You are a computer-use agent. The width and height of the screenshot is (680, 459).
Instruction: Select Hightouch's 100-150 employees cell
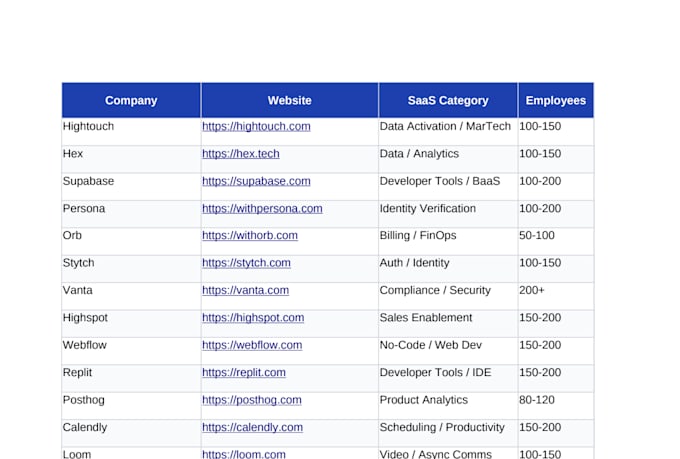click(556, 131)
